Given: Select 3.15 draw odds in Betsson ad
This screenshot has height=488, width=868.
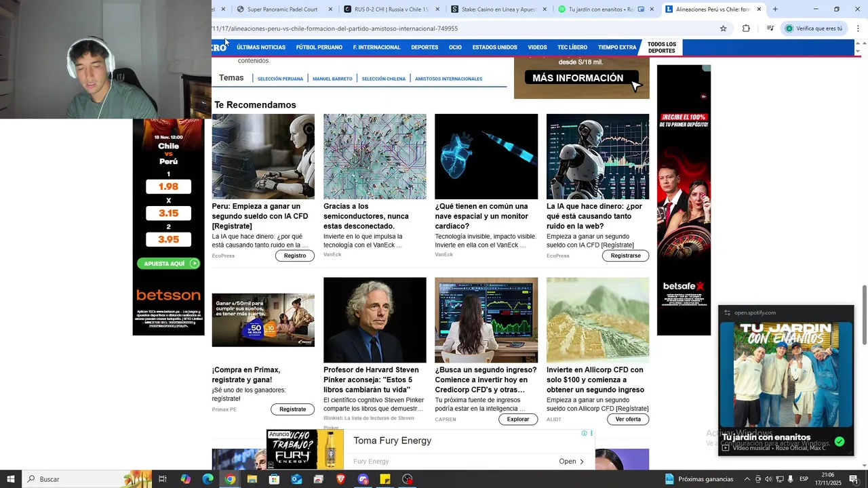Looking at the screenshot, I should [168, 213].
